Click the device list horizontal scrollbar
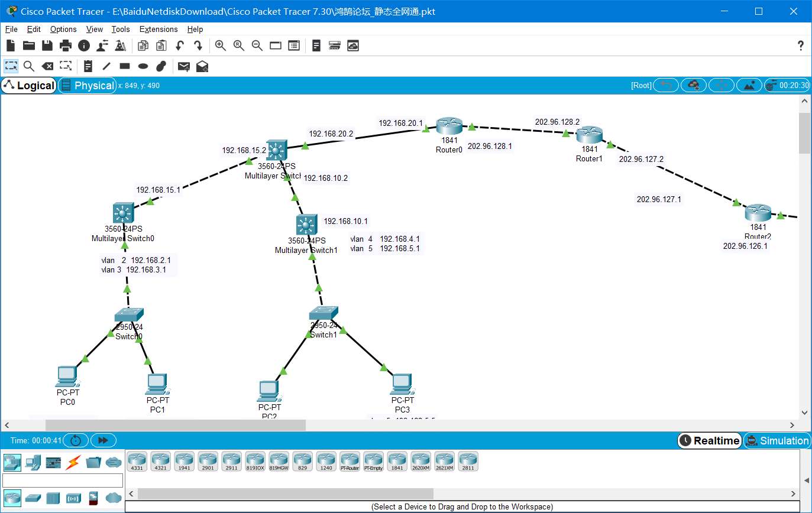Image resolution: width=812 pixels, height=513 pixels. (286, 493)
